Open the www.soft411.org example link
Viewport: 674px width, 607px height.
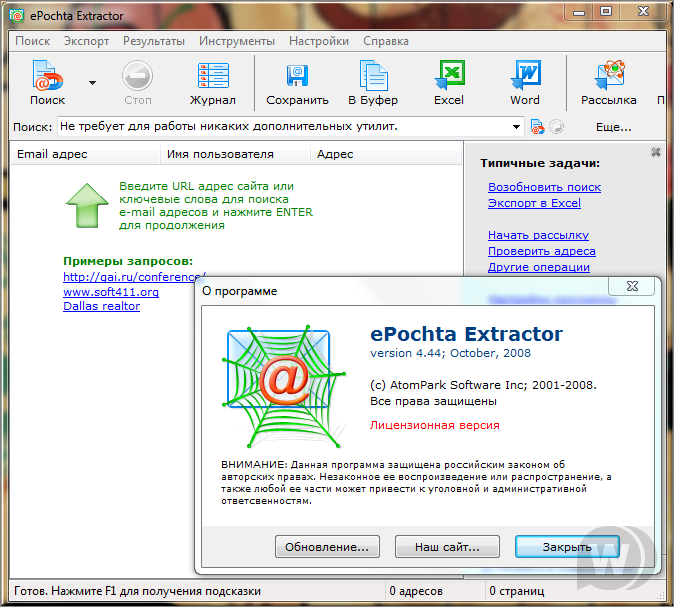111,292
